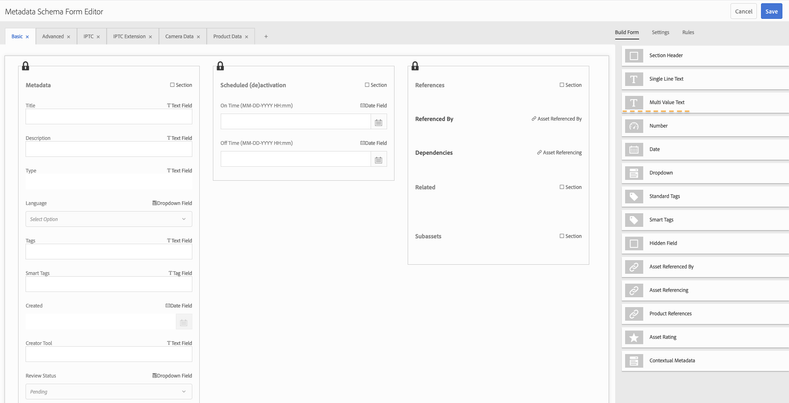
Task: Select the Contextual Metadata component icon
Action: pyautogui.click(x=634, y=361)
